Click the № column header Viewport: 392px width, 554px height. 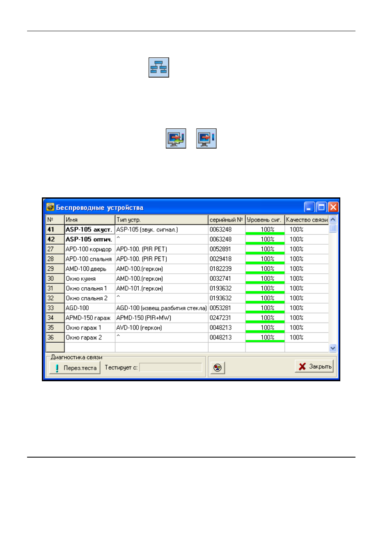pos(55,220)
